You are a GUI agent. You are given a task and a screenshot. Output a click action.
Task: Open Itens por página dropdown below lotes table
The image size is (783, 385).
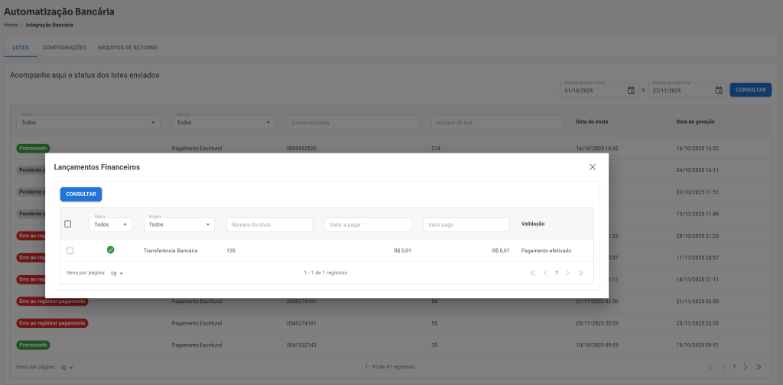click(66, 368)
